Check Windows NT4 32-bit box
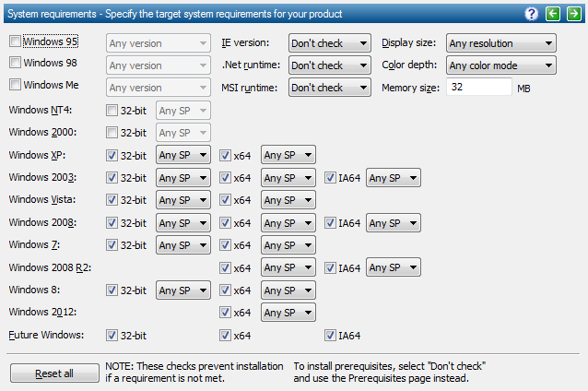The image size is (588, 391). tap(112, 111)
